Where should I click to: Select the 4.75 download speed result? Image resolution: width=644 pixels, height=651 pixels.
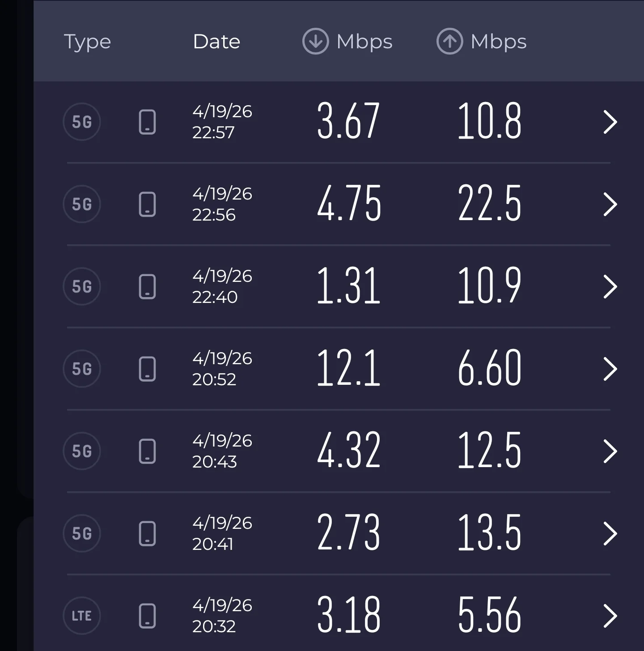pyautogui.click(x=349, y=204)
